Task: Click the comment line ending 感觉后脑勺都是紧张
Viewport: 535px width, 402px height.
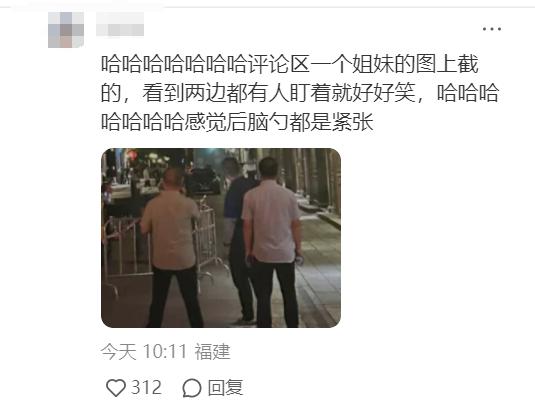Action: coord(237,122)
